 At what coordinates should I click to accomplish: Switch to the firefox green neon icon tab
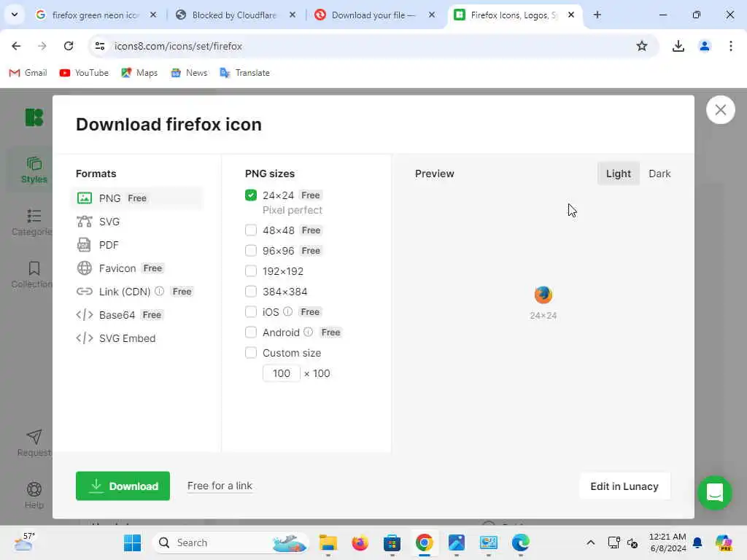point(97,15)
